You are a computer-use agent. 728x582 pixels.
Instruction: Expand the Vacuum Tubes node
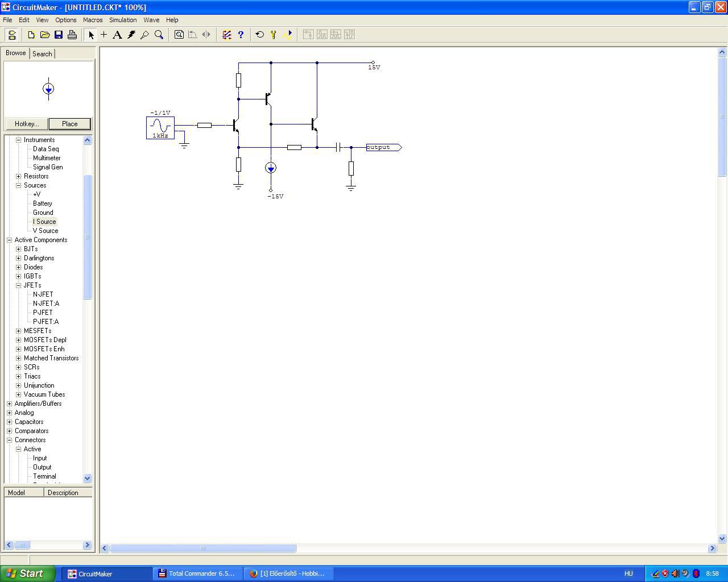coord(18,394)
